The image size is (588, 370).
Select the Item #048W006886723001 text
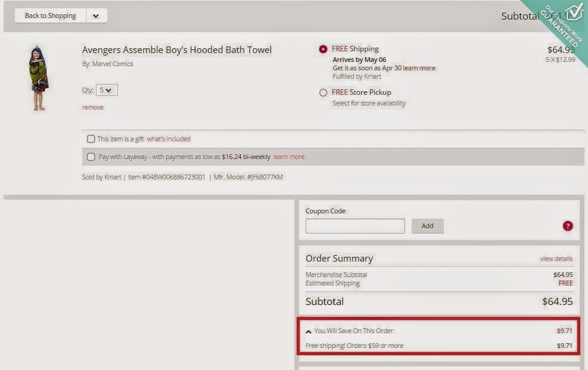tap(166, 177)
